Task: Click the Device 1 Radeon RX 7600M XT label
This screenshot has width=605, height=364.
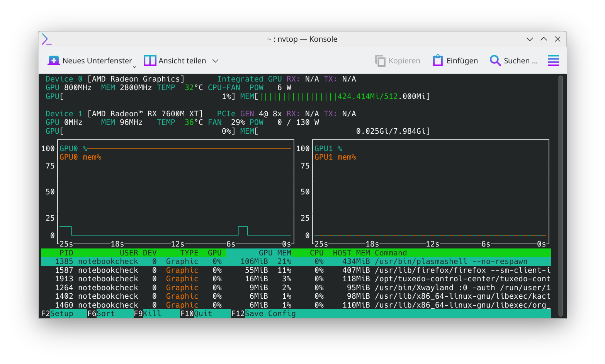Action: (x=124, y=114)
